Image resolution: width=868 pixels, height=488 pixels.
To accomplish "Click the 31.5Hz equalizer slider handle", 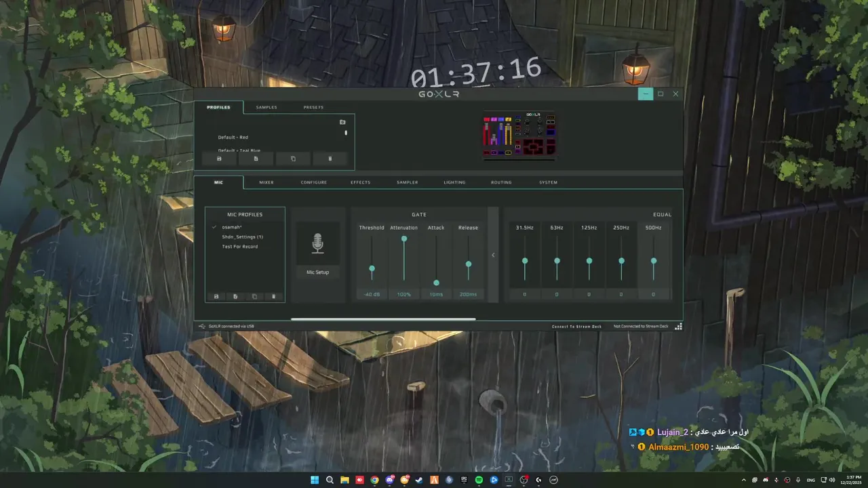I will [525, 260].
